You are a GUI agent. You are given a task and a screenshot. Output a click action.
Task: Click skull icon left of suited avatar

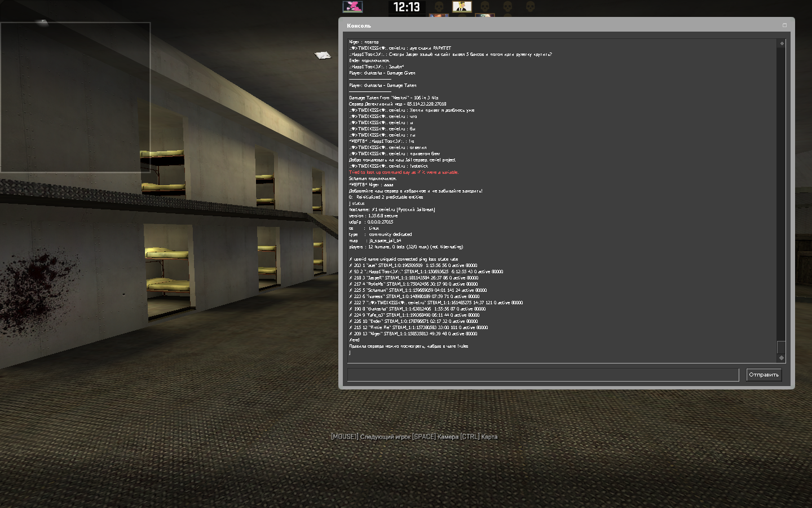[439, 7]
